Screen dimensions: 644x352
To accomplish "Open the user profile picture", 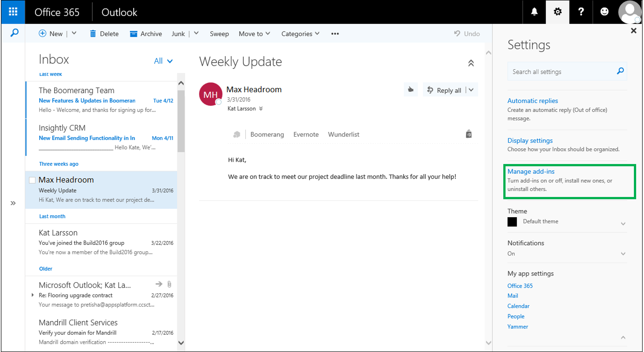I will click(x=630, y=12).
